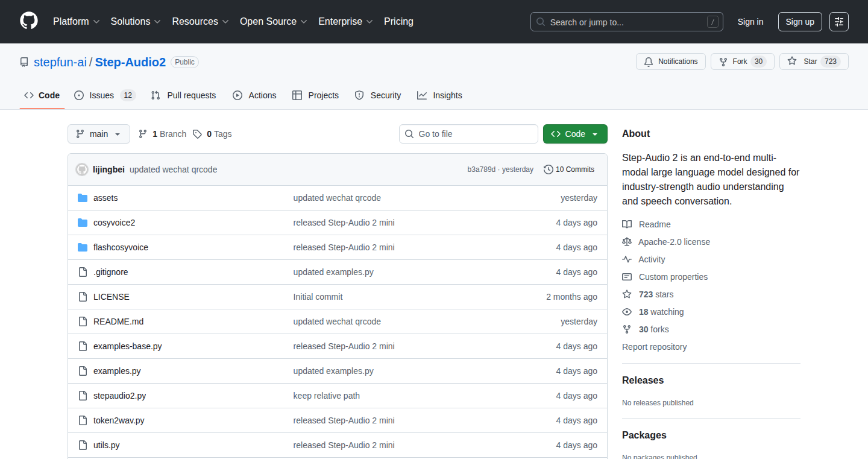Expand the Solutions menu
Screen dimensions: 868x459
click(x=136, y=21)
